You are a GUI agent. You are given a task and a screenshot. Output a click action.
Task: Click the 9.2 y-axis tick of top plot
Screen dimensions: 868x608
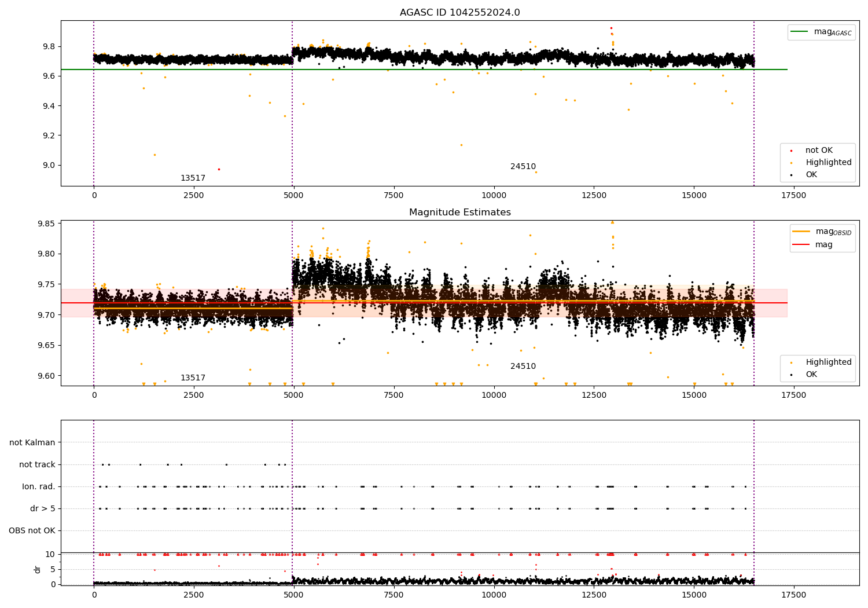pyautogui.click(x=49, y=135)
